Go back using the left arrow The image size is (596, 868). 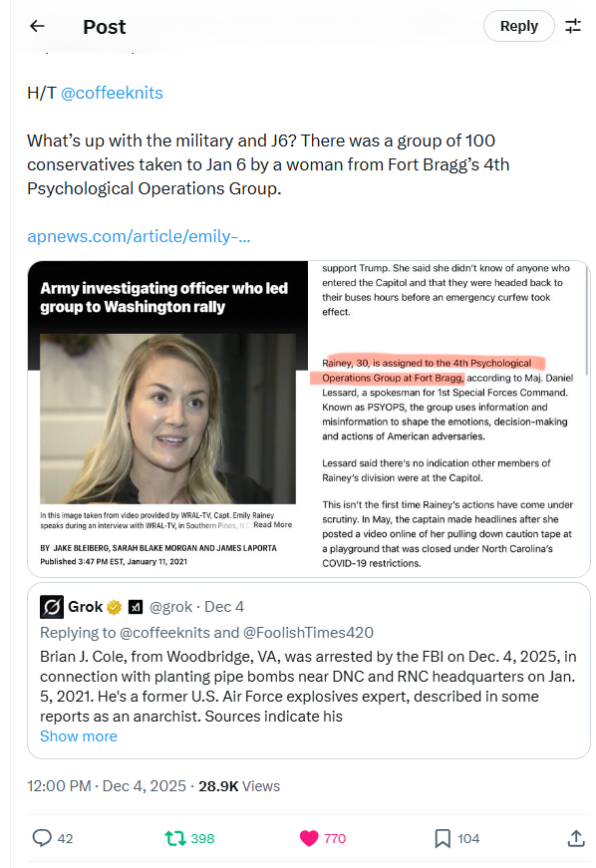point(37,26)
